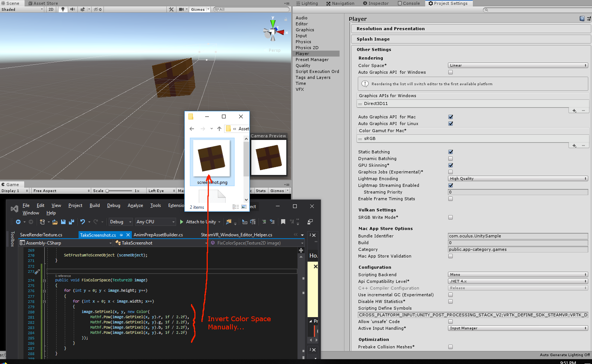
Task: Open the Analyze menu in Visual Studio
Action: click(x=135, y=205)
